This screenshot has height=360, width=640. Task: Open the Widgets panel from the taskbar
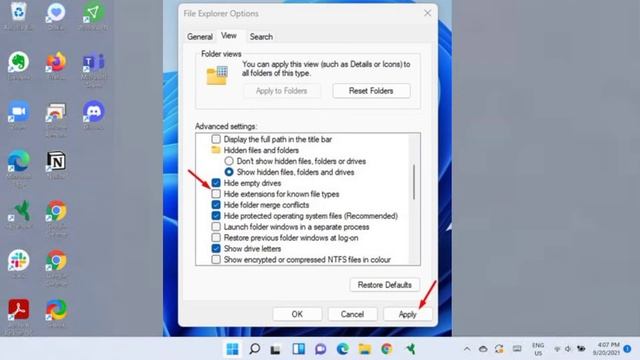click(x=298, y=349)
